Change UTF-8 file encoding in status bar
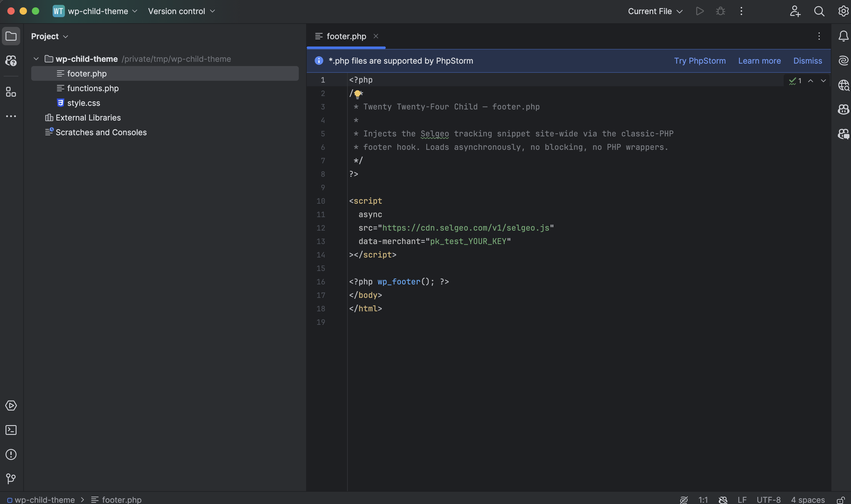 (x=768, y=500)
